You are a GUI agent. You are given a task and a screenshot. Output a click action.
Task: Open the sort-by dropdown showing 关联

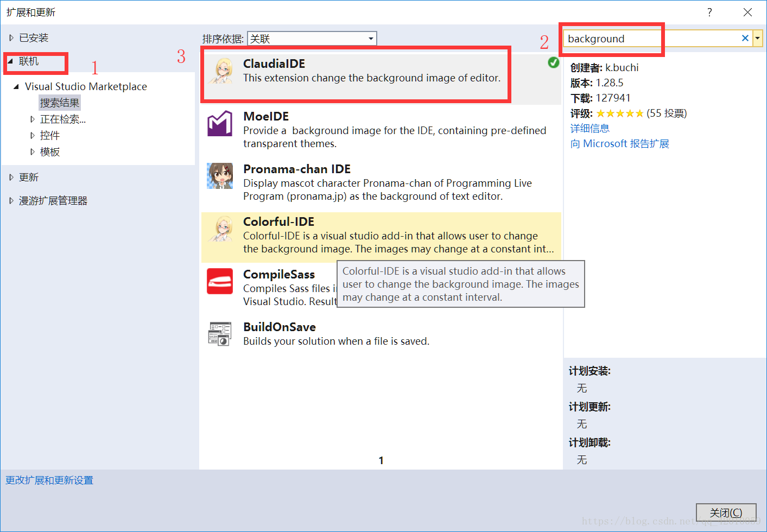click(312, 39)
